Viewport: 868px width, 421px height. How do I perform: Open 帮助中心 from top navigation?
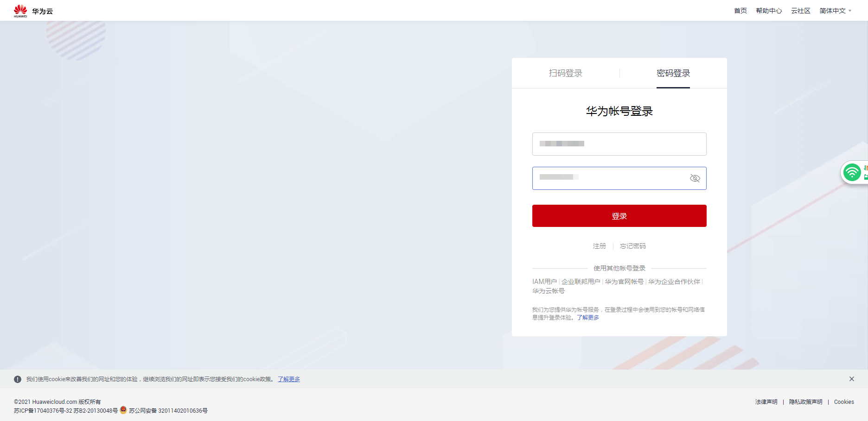click(x=769, y=11)
